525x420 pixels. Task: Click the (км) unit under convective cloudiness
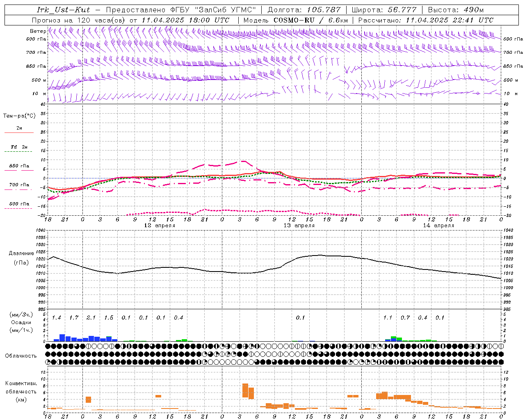(21, 399)
